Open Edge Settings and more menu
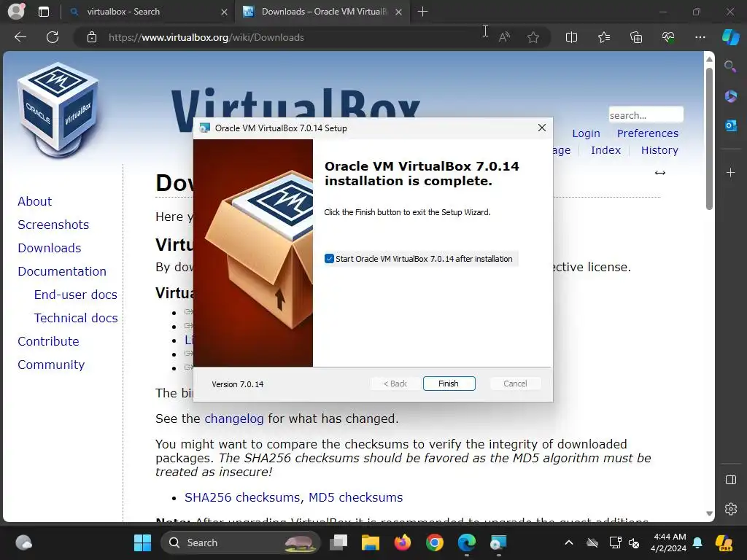This screenshot has height=560, width=747. point(700,37)
